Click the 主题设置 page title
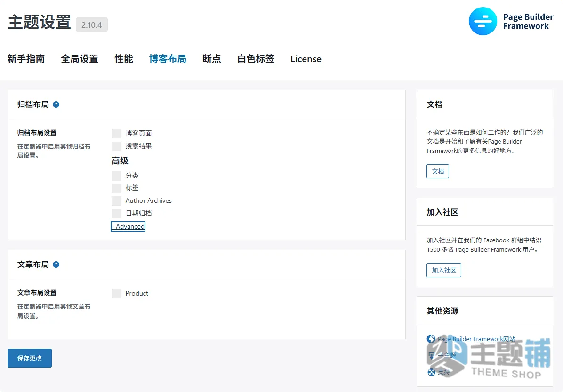 coord(39,22)
